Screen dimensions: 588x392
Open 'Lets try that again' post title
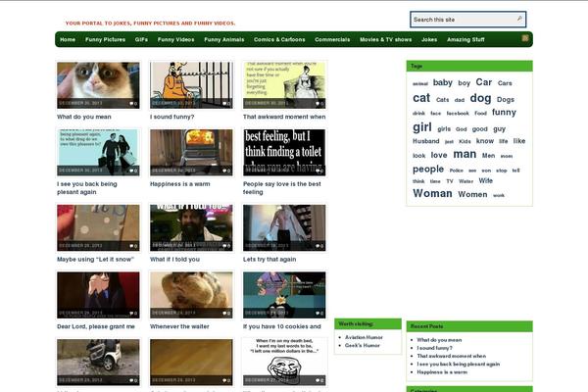(x=269, y=259)
